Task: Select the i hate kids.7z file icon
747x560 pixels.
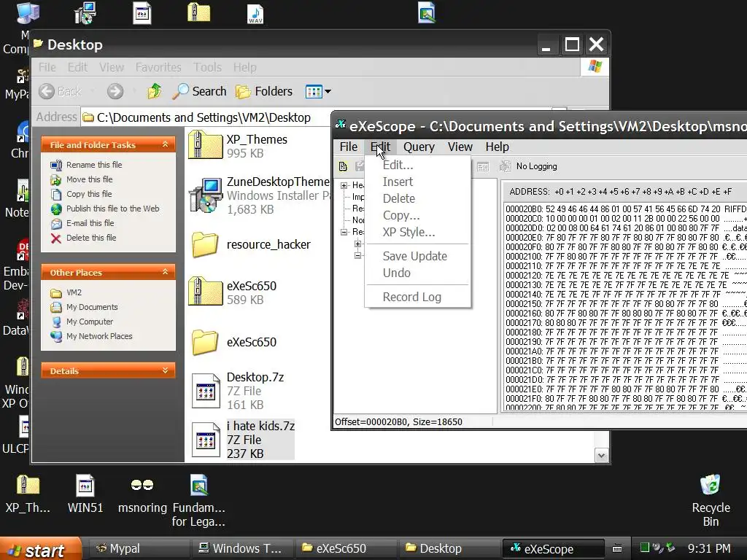Action: tap(205, 440)
